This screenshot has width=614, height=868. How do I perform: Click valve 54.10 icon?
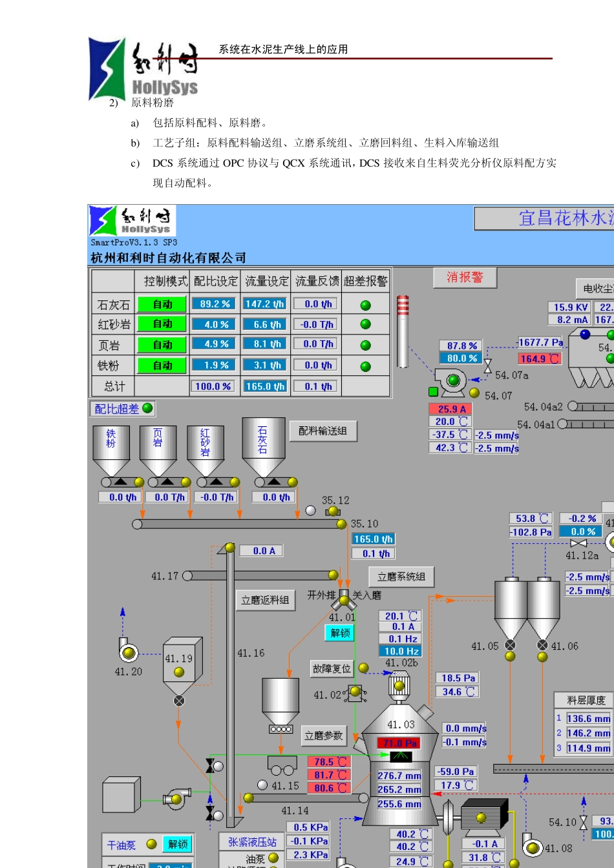pyautogui.click(x=584, y=822)
